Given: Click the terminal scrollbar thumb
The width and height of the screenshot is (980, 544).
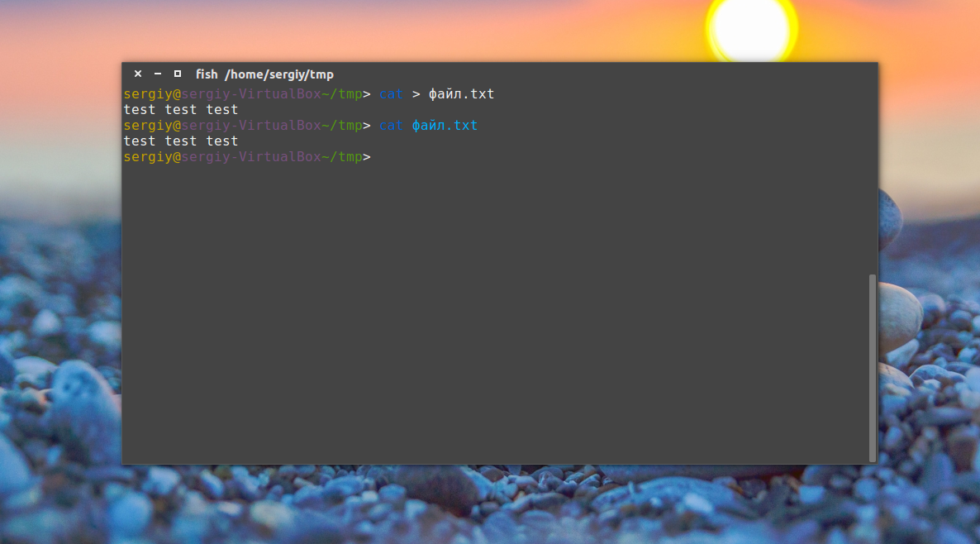Looking at the screenshot, I should point(873,368).
